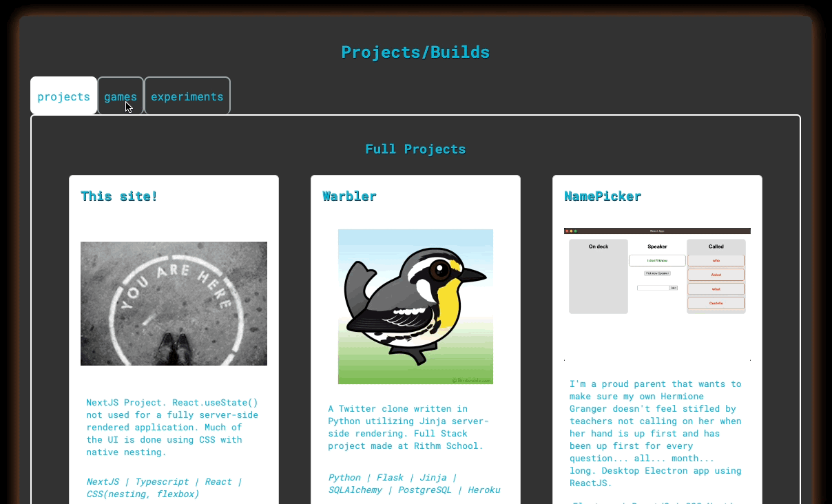The height and width of the screenshot is (504, 832).
Task: Click the name input field in NamePicker
Action: tap(653, 288)
